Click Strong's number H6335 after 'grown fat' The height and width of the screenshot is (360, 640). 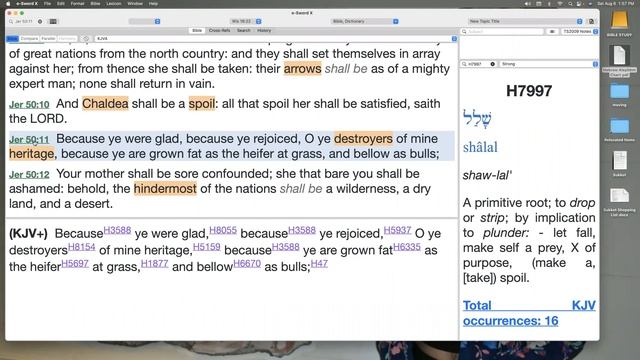[407, 247]
